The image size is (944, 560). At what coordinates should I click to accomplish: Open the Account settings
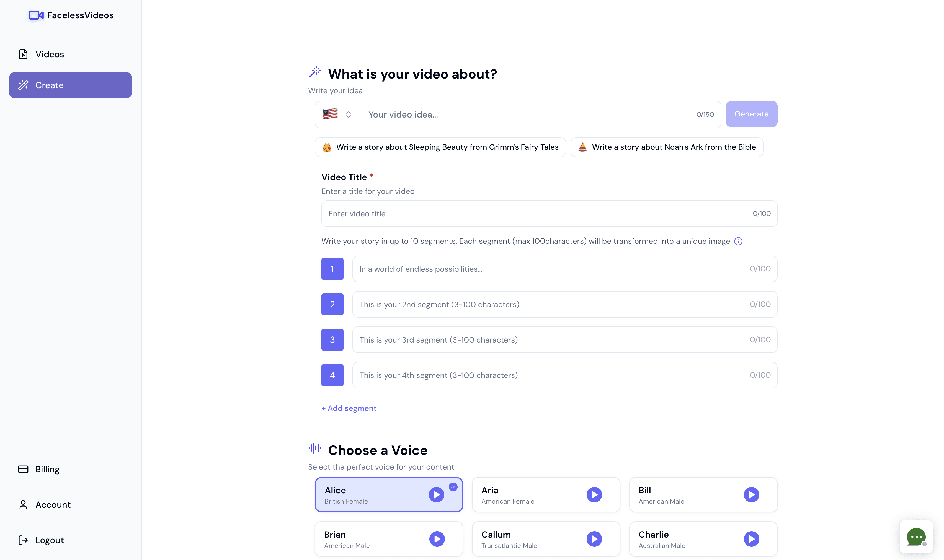(x=53, y=505)
